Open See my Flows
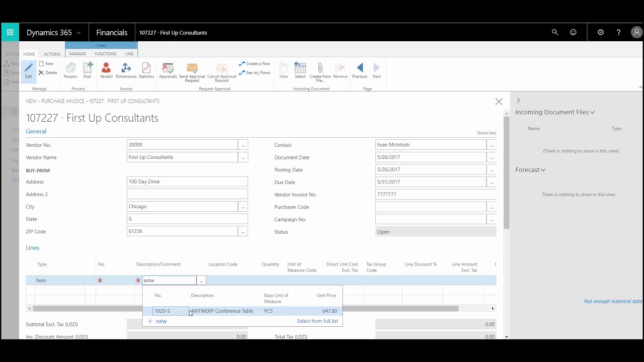The image size is (644, 362). click(x=254, y=73)
